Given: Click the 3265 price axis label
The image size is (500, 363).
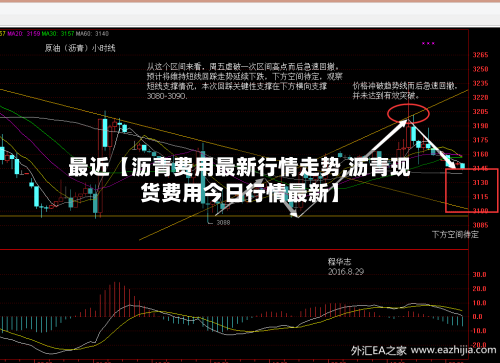Looking at the screenshot, I should (x=480, y=55).
